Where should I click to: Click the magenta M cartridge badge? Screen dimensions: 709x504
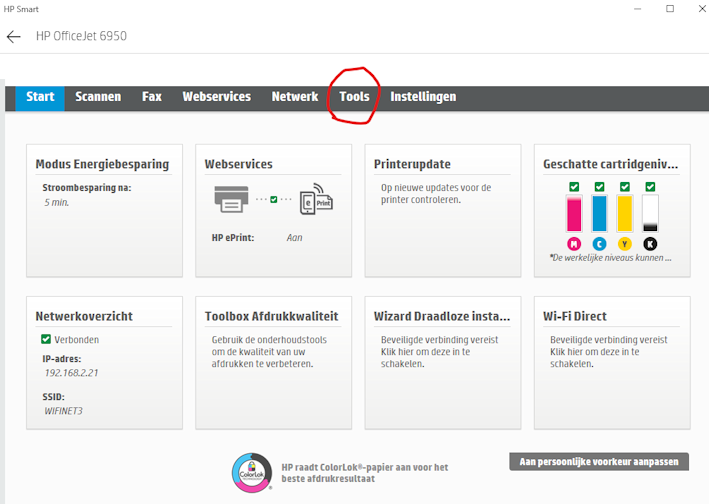(x=574, y=244)
